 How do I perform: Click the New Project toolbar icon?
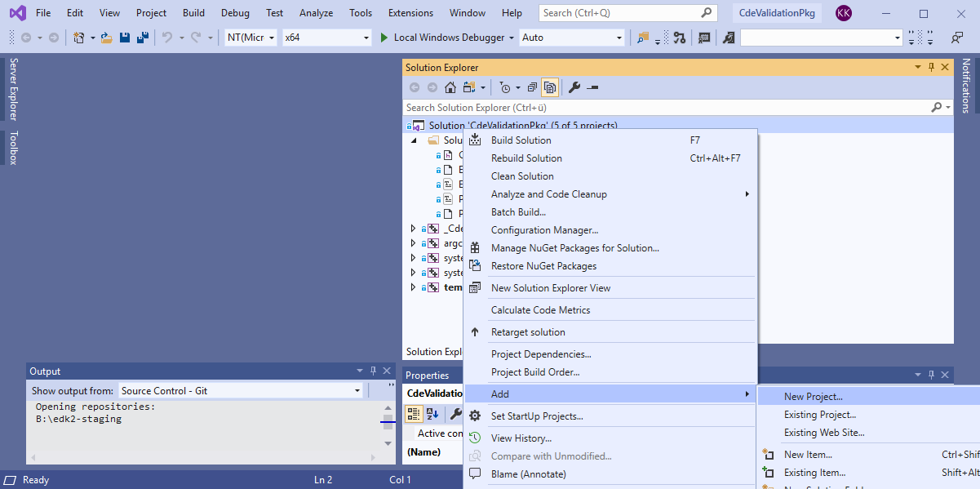[79, 38]
